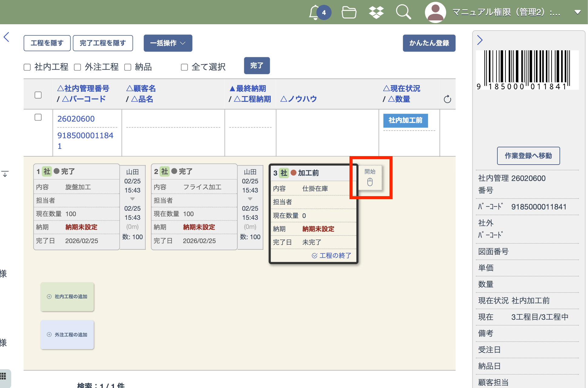This screenshot has height=388, width=588.
Task: Click the かんたん登録 button
Action: click(x=429, y=43)
